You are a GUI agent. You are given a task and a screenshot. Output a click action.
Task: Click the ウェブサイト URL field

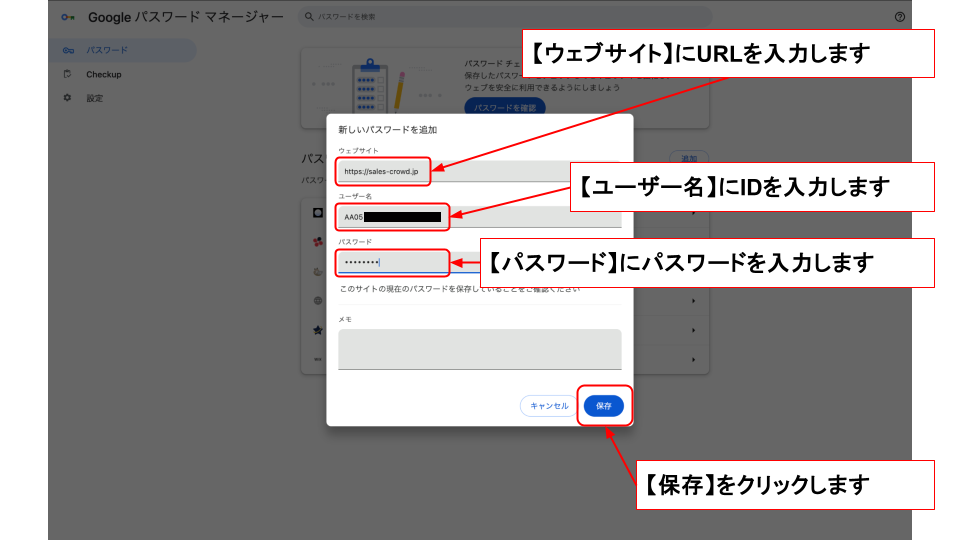479,171
